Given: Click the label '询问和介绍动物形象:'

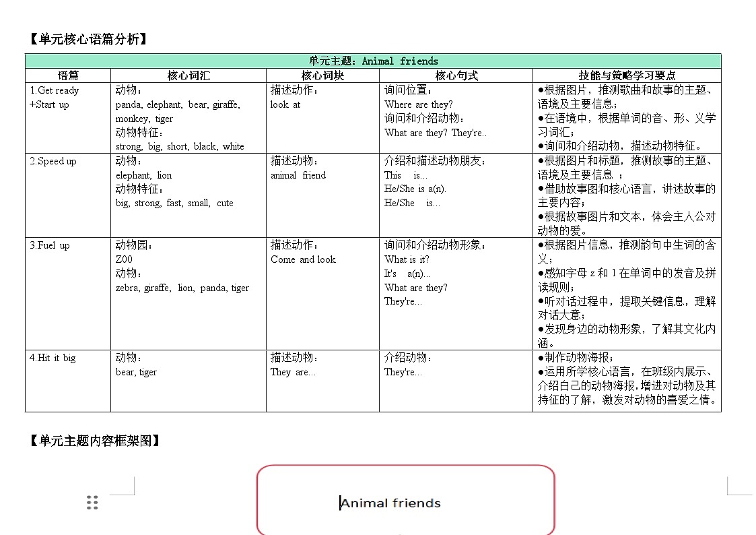Looking at the screenshot, I should tap(435, 245).
